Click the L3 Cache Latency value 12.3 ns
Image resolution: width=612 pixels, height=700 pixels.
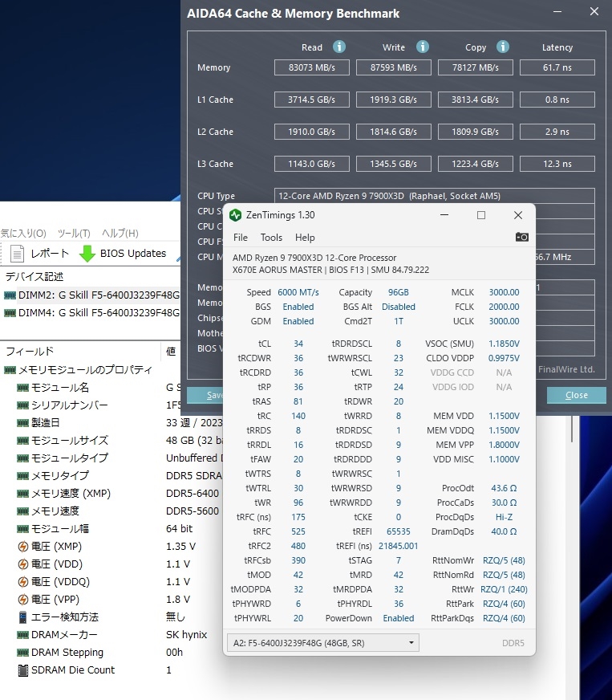[557, 164]
